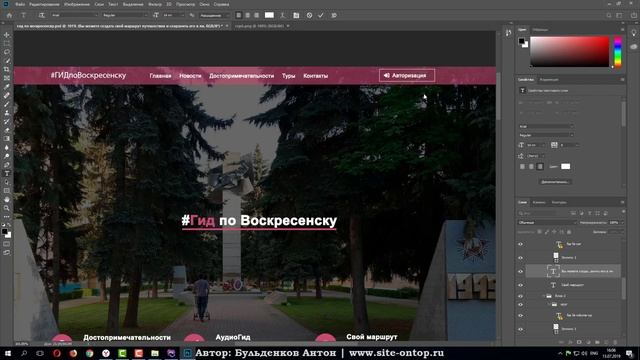Image resolution: width=640 pixels, height=360 pixels.
Task: Select the Clone Stamp tool
Action: [7, 113]
